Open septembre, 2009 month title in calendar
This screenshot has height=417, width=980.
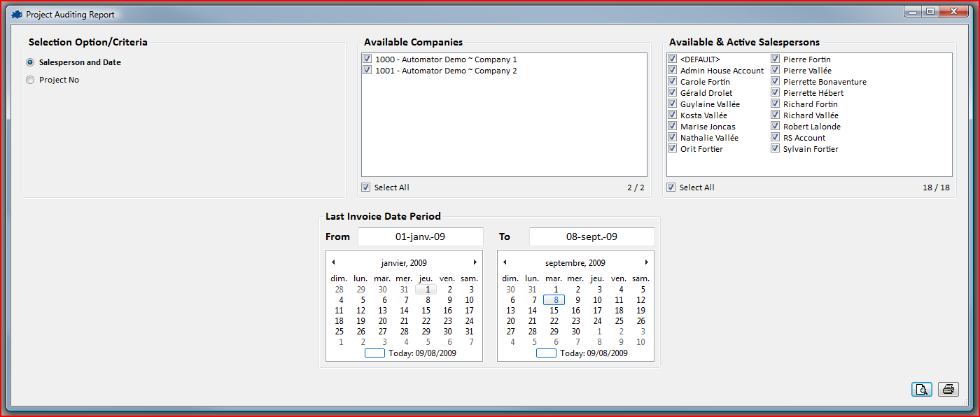coord(575,263)
